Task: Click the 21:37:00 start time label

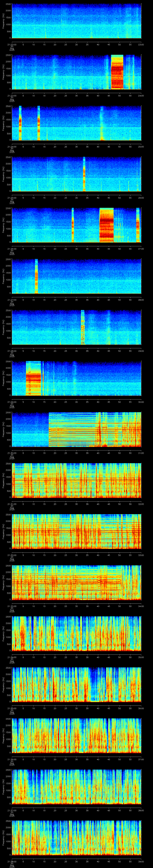Action: pyautogui.click(x=12, y=810)
